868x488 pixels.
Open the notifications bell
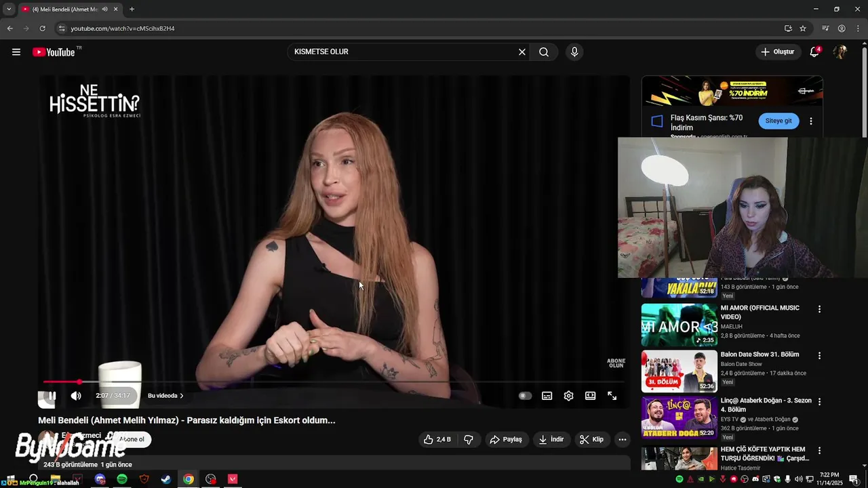pos(815,52)
